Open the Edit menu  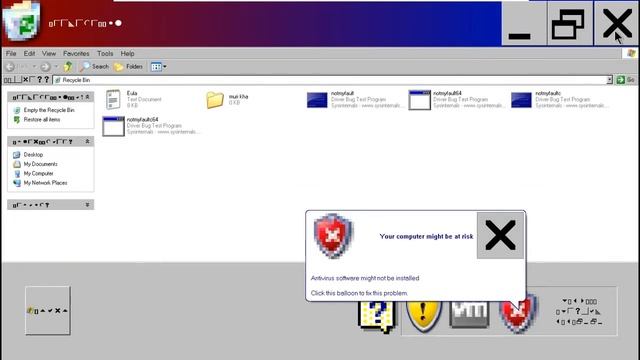29,53
